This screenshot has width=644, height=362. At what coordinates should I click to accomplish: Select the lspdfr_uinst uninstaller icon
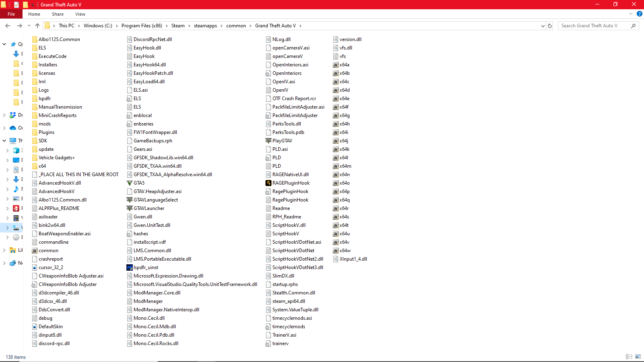130,267
